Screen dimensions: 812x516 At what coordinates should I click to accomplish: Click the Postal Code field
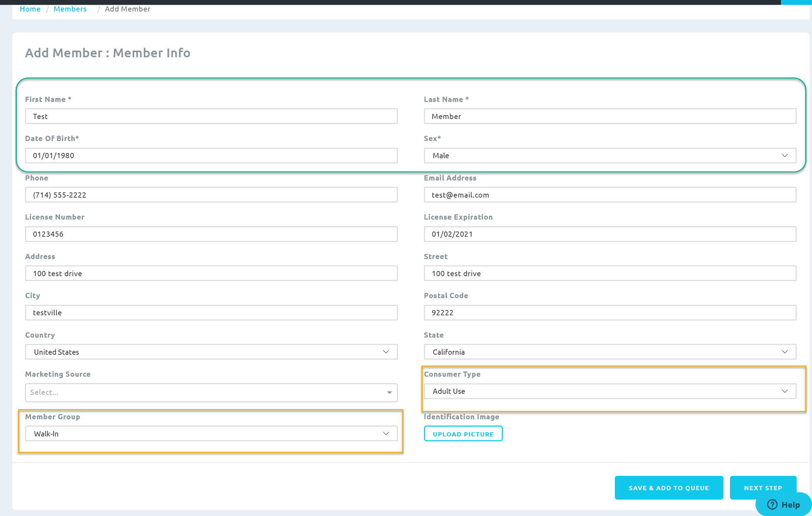pyautogui.click(x=610, y=313)
